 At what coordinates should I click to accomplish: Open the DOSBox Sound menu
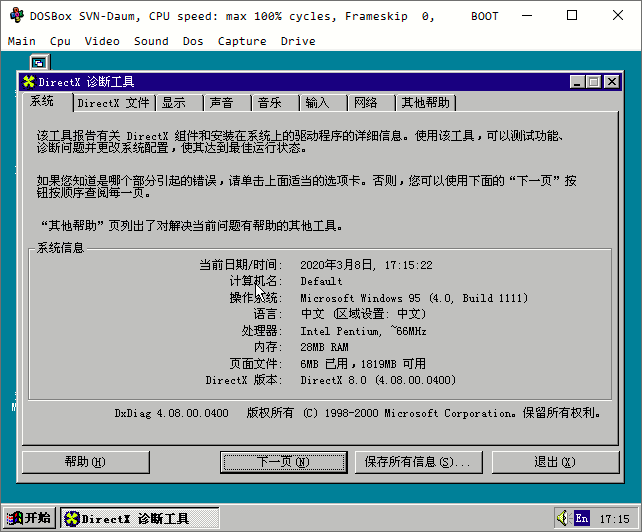(x=151, y=41)
